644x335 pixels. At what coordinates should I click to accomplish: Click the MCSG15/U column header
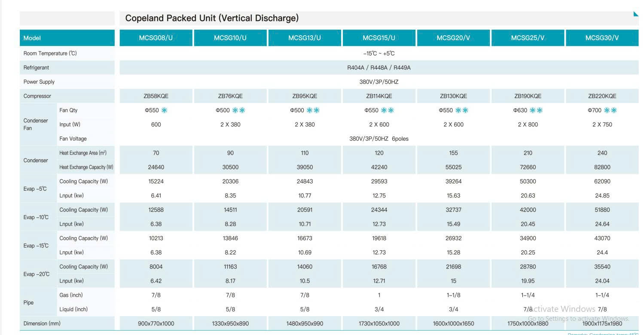pos(379,38)
